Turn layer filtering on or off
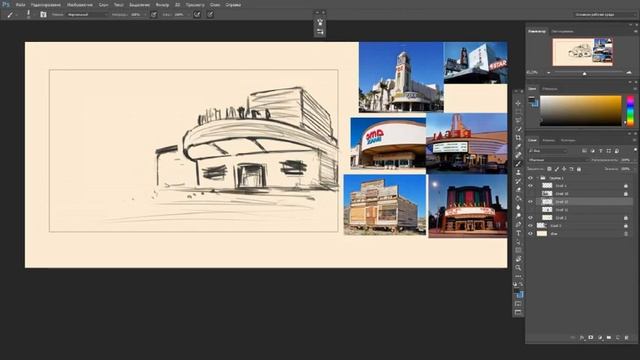Screen dimensions: 640x360 tap(635, 151)
